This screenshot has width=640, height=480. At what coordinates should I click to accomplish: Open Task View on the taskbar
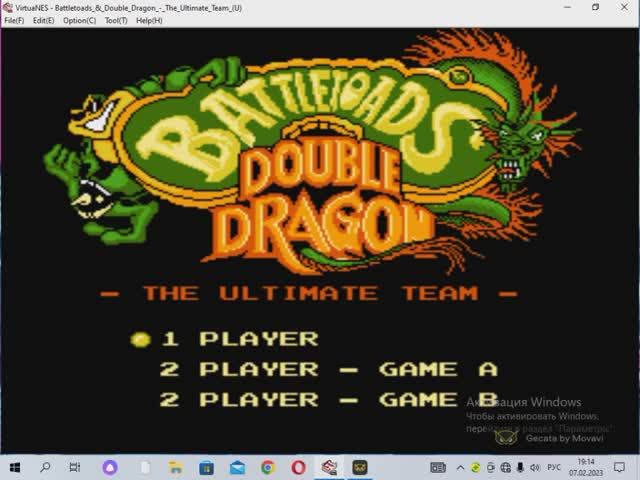point(75,467)
